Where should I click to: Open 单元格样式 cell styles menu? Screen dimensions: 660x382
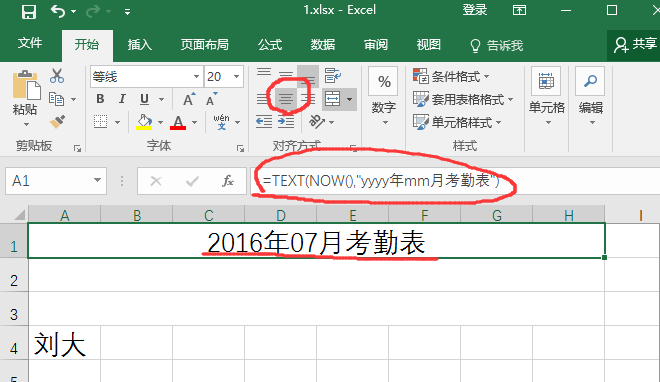point(457,122)
